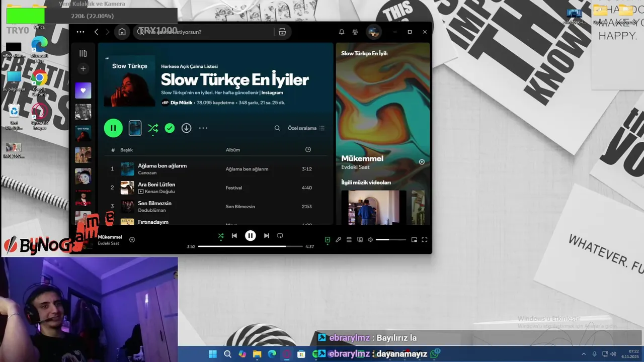
Task: Sort tracks by Albüm column
Action: coord(232,150)
